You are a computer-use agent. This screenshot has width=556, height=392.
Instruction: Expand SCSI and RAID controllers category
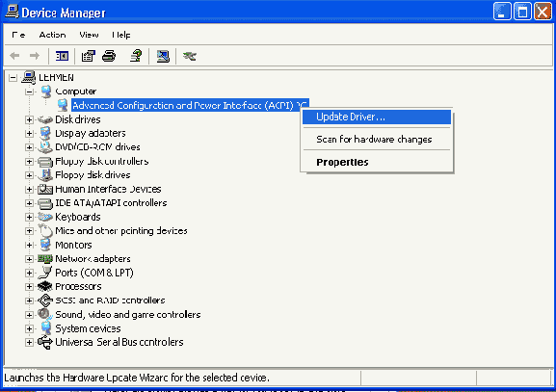(30, 301)
